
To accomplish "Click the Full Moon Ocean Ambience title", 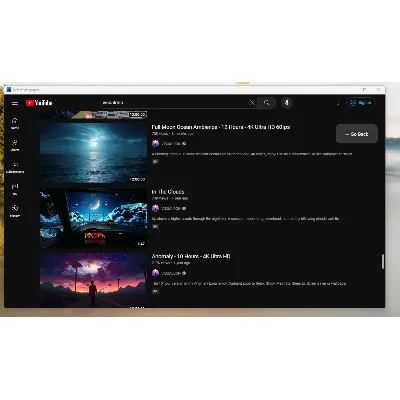I will pos(221,127).
